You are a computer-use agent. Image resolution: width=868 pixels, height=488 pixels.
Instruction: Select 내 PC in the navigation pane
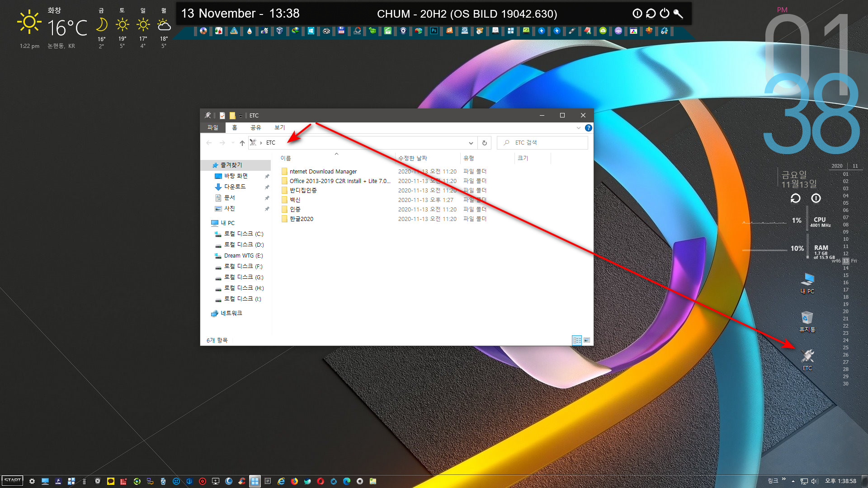[227, 223]
